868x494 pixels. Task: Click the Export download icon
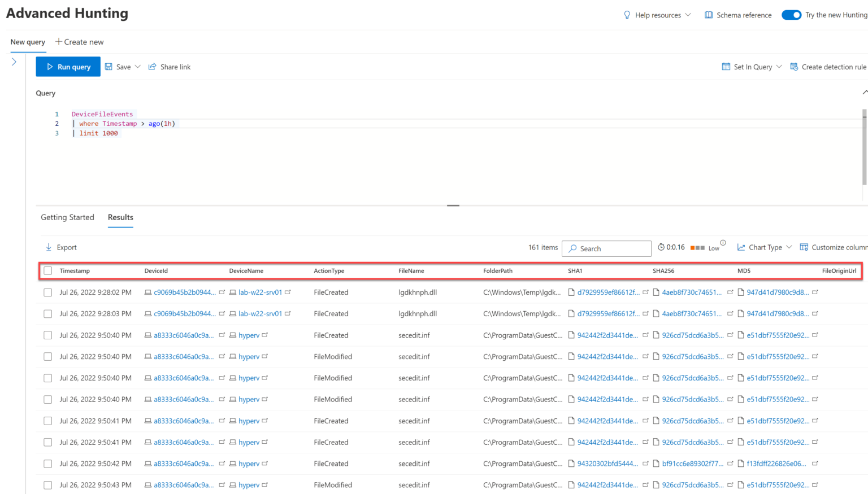click(49, 247)
